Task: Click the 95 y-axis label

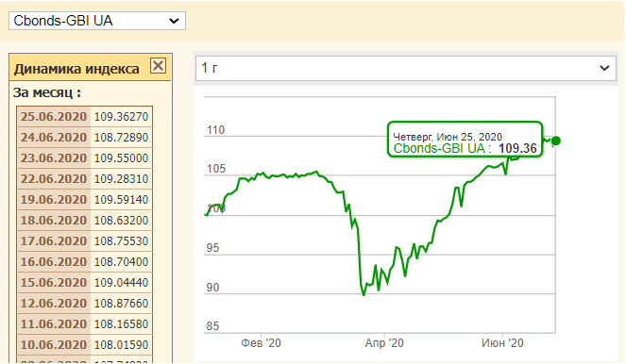Action: tap(212, 248)
